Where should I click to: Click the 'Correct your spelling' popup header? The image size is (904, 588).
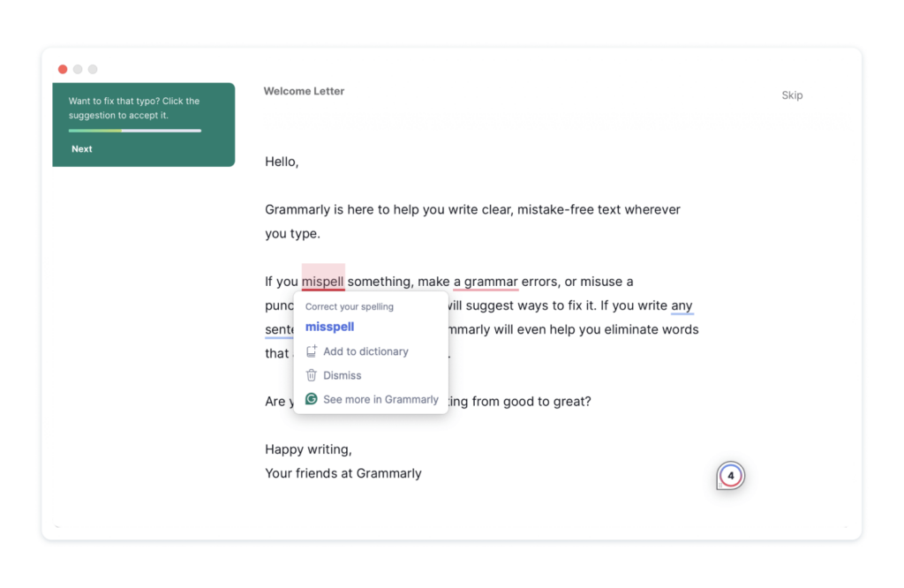click(350, 306)
